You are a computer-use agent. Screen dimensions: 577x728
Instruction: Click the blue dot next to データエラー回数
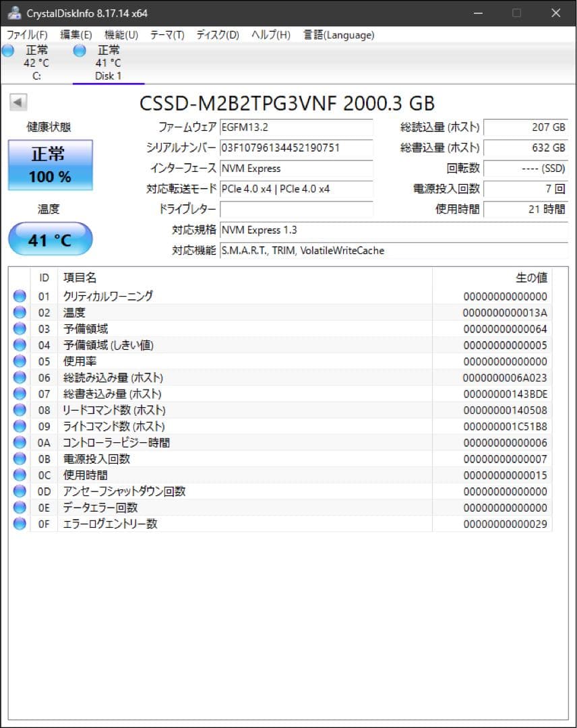click(x=19, y=508)
